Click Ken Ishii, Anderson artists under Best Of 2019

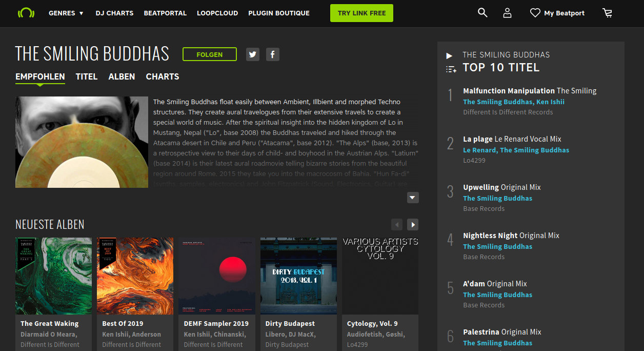[132, 334]
